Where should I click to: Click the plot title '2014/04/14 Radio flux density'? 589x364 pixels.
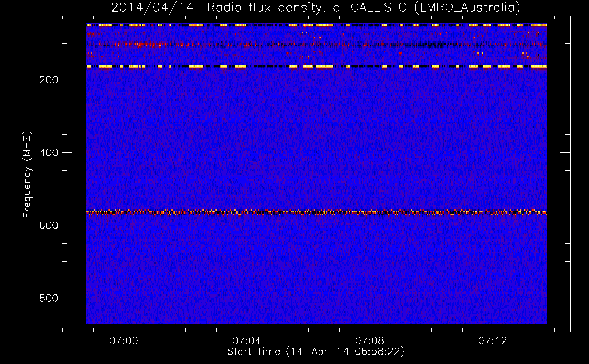point(316,7)
